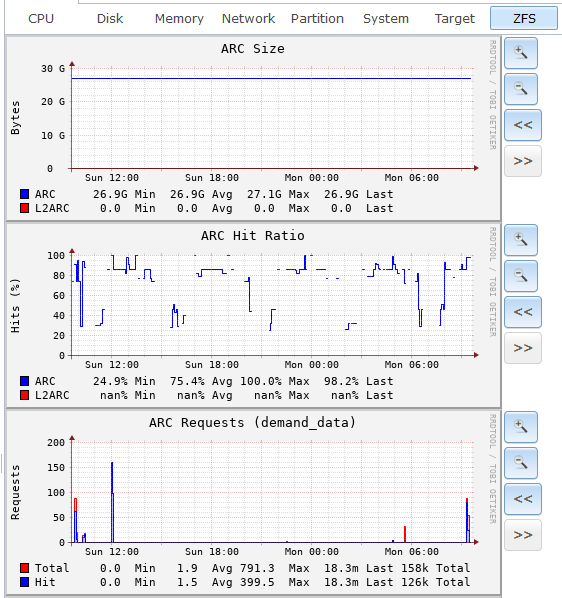The height and width of the screenshot is (598, 562).
Task: Click the ARC Size graph plot area
Action: [273, 118]
